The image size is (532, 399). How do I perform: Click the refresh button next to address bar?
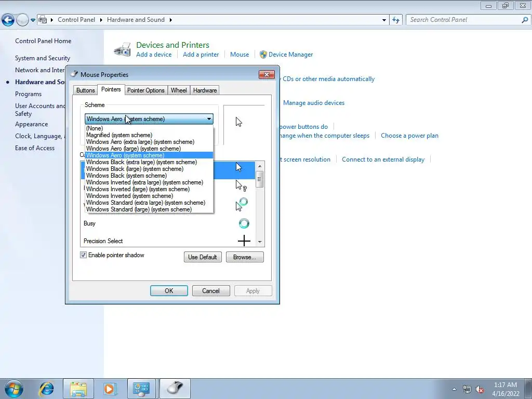click(395, 20)
